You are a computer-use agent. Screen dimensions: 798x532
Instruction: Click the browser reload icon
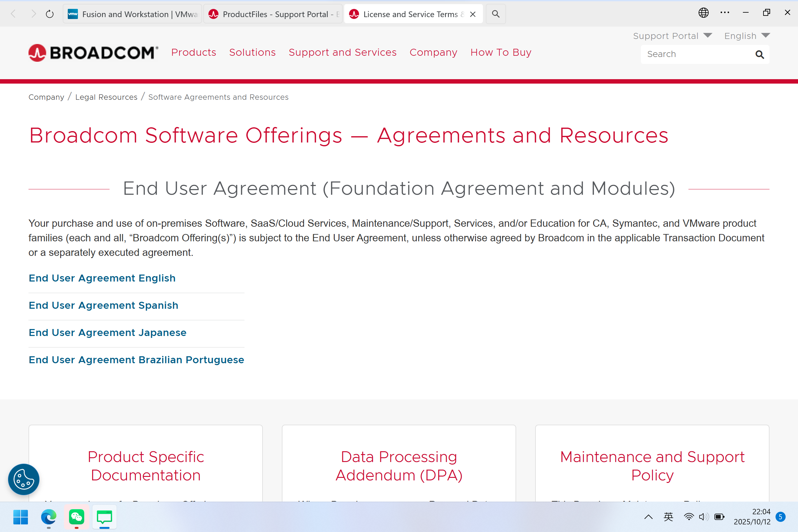click(49, 14)
